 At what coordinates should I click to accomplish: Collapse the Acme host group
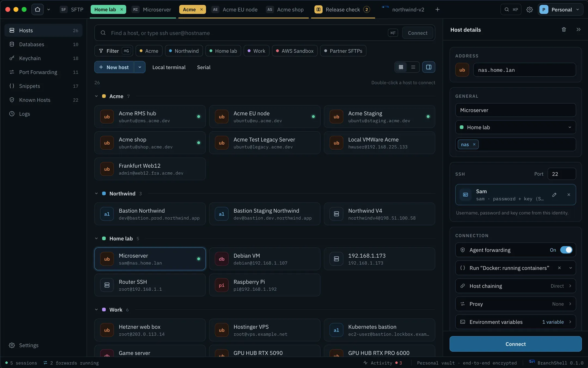[96, 96]
